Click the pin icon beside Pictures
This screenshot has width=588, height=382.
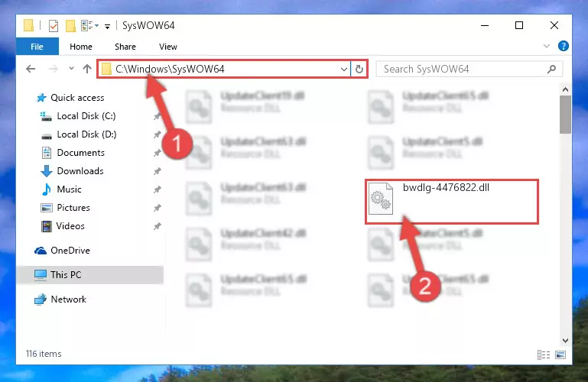[157, 208]
